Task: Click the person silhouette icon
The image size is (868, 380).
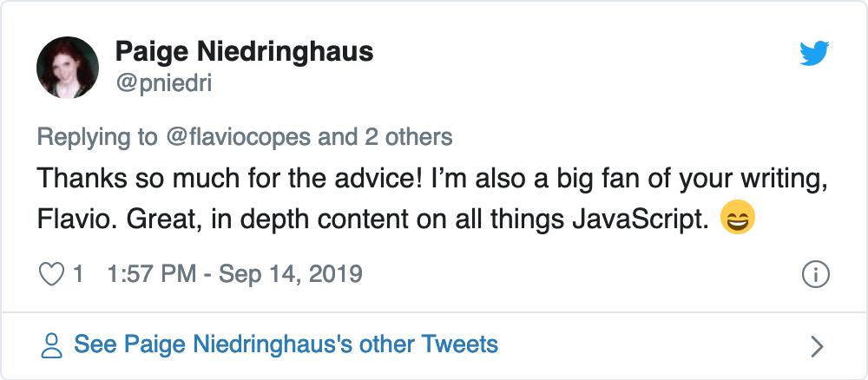Action: coord(53,345)
